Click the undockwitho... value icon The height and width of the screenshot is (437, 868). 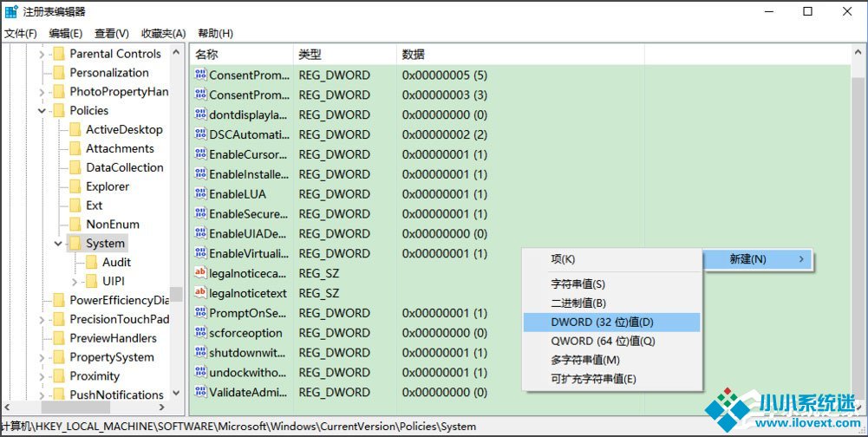[x=200, y=372]
